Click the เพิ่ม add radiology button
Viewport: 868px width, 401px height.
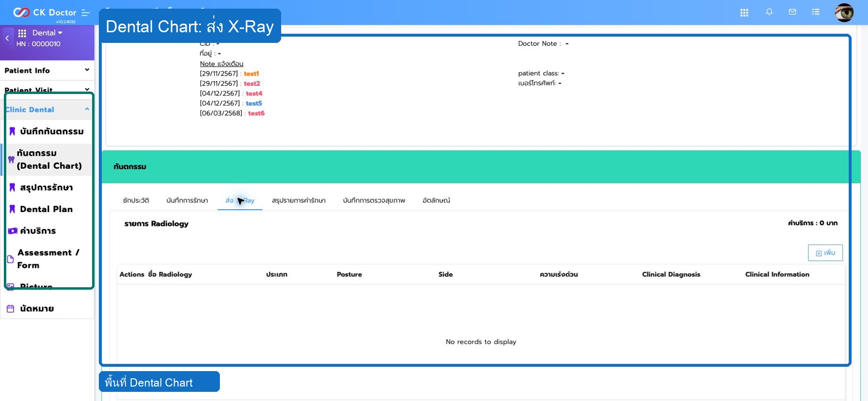point(825,253)
